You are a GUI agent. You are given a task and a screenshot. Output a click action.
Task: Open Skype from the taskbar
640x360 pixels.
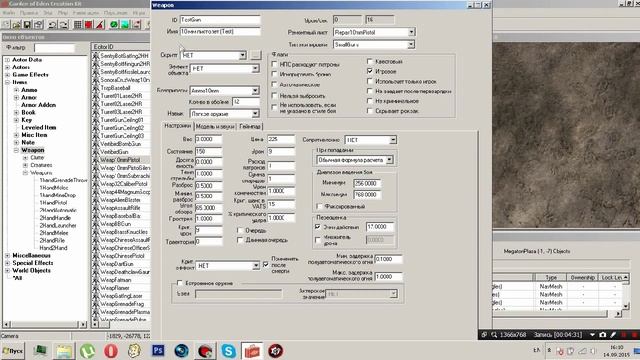[229, 351]
